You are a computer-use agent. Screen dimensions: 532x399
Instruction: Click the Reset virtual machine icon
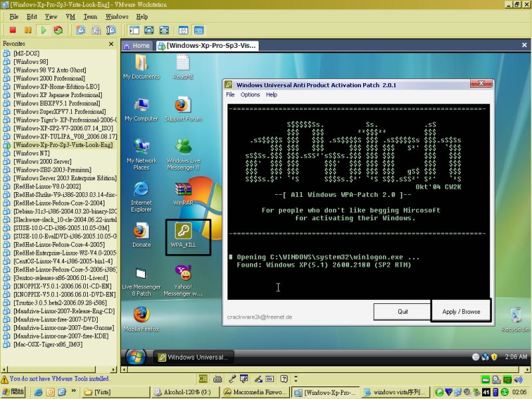[x=59, y=30]
